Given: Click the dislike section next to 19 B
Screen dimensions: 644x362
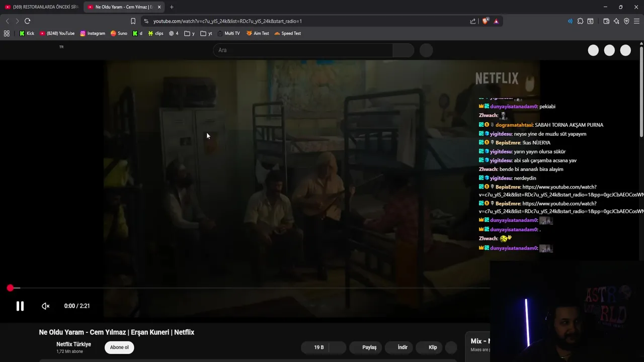Looking at the screenshot, I should (338, 347).
